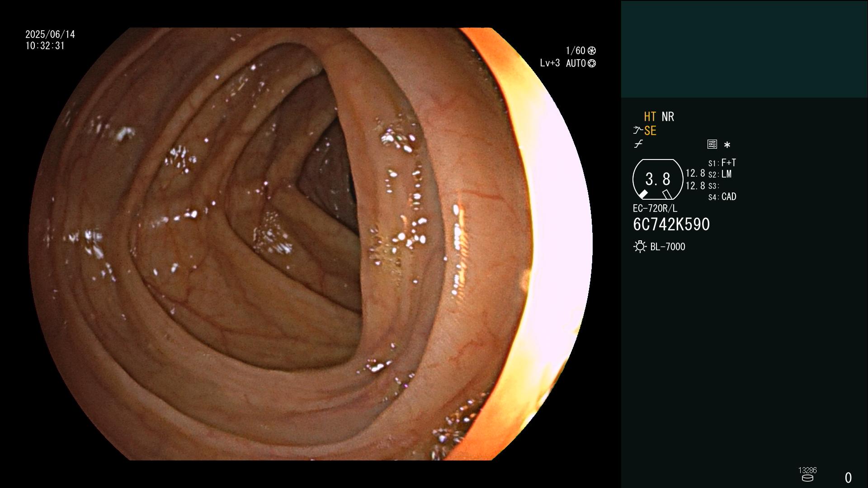Open the image settings sliders icon
The image size is (868, 488).
pos(712,144)
